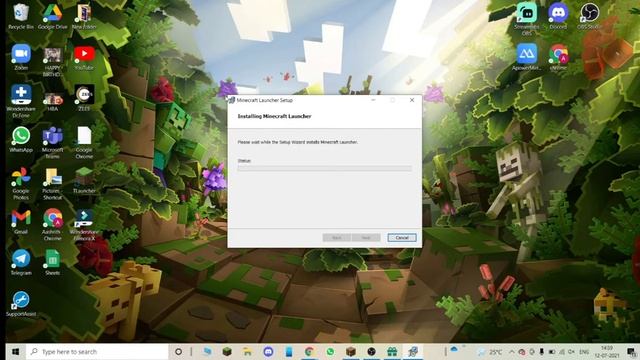Click the installation status progress bar
Screen dimensions: 640x360
[324, 168]
